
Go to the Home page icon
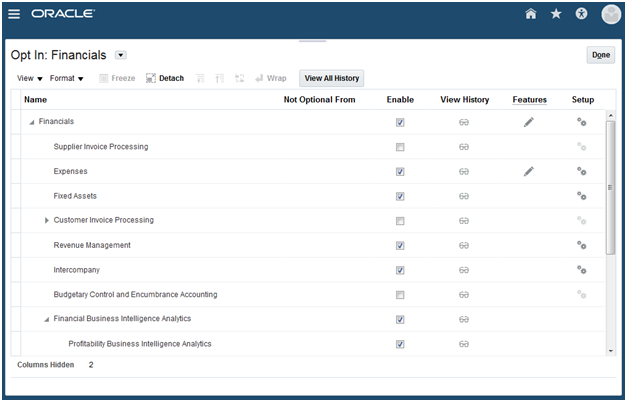pos(531,15)
